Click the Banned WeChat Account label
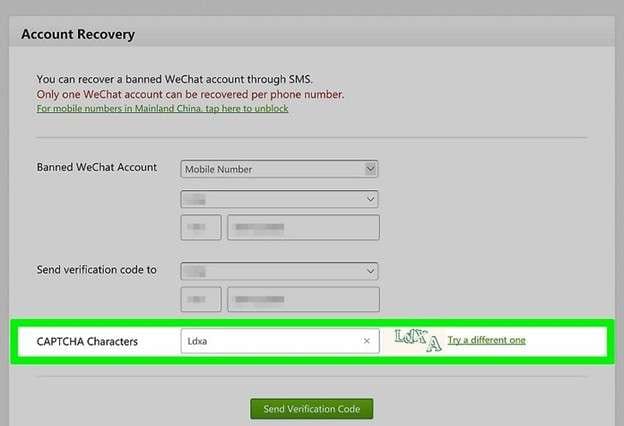The height and width of the screenshot is (426, 624). 97,167
